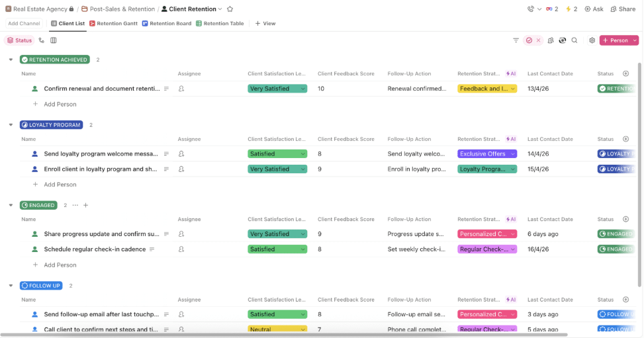The image size is (644, 338).
Task: Open the Retention Board tab
Action: point(167,23)
